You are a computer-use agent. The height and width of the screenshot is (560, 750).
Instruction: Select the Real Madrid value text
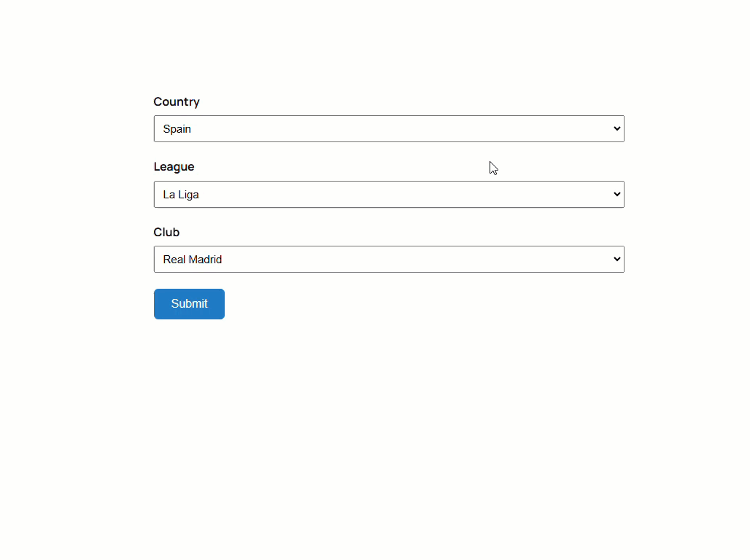[193, 259]
